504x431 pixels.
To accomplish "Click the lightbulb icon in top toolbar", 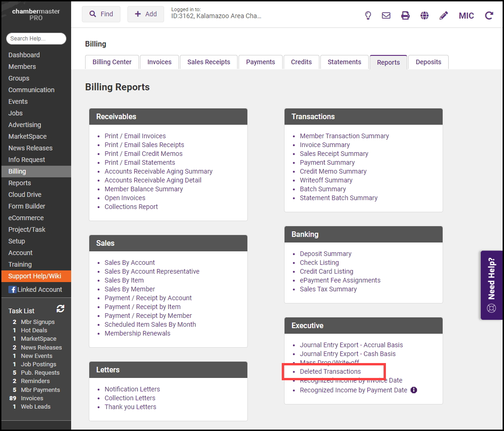I will point(368,15).
